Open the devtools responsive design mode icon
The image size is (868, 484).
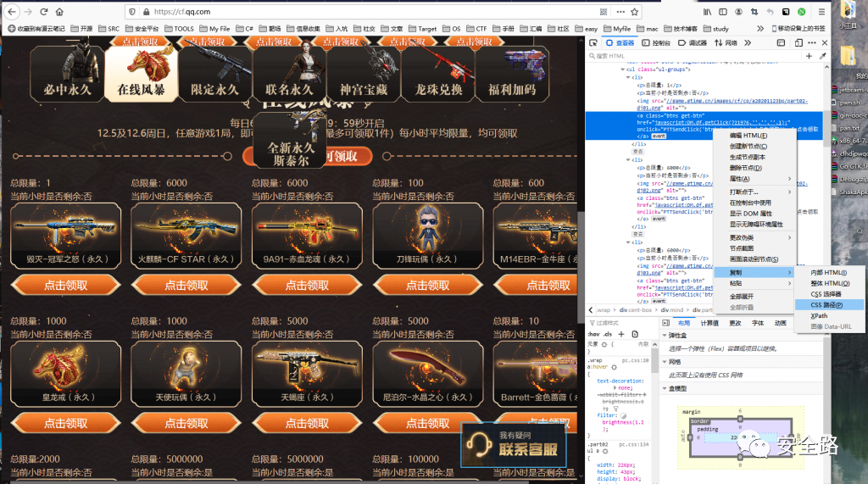[798, 42]
